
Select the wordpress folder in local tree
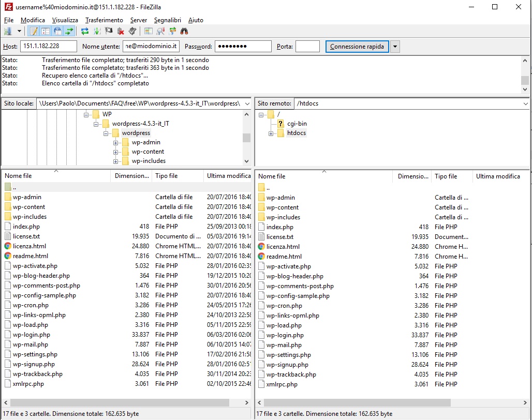click(136, 133)
